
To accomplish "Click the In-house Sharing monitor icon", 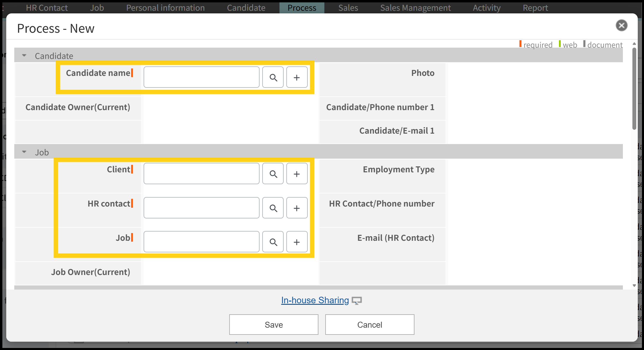I will [356, 301].
